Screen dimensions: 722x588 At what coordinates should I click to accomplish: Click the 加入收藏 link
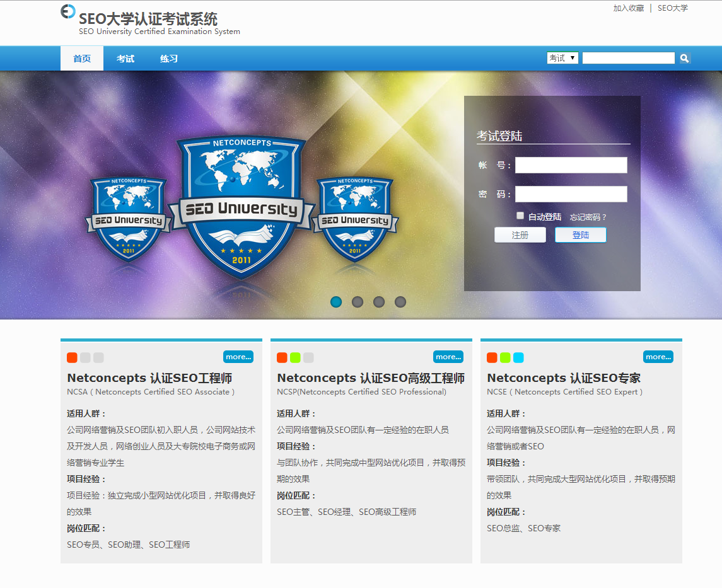(x=629, y=8)
